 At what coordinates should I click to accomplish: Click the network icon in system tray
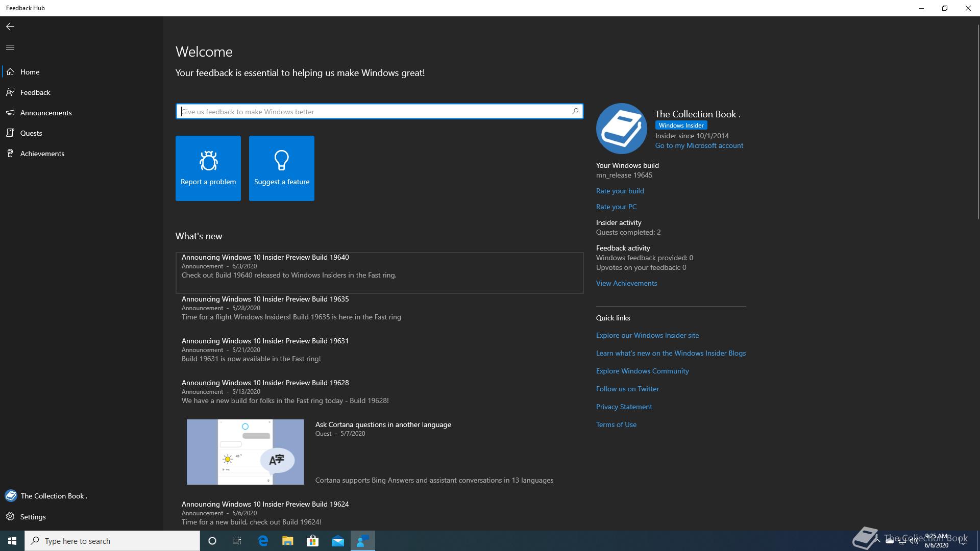[x=902, y=541]
